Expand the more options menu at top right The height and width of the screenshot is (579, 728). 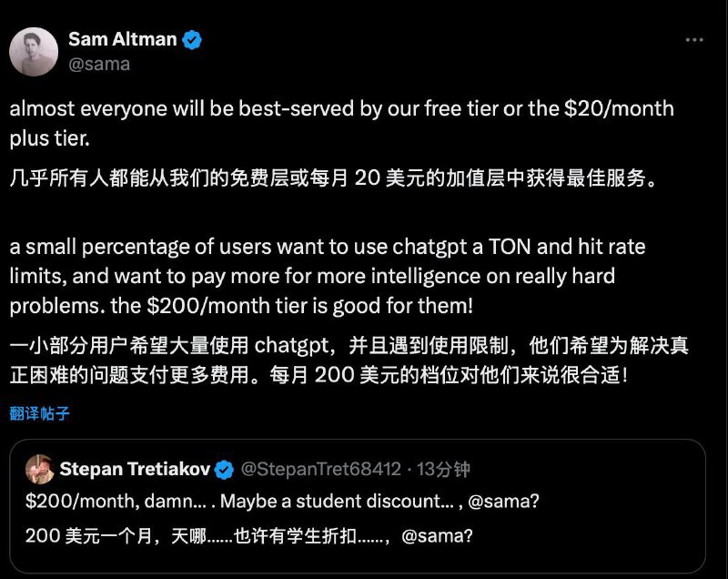click(696, 39)
